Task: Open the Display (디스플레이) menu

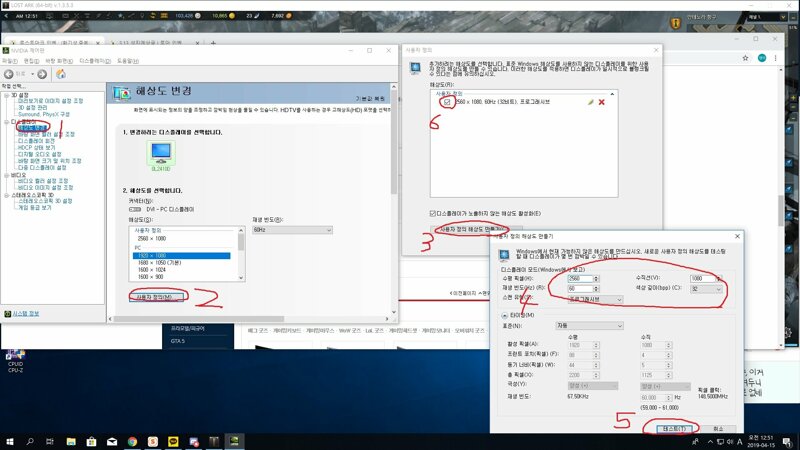Action: pyautogui.click(x=95, y=61)
